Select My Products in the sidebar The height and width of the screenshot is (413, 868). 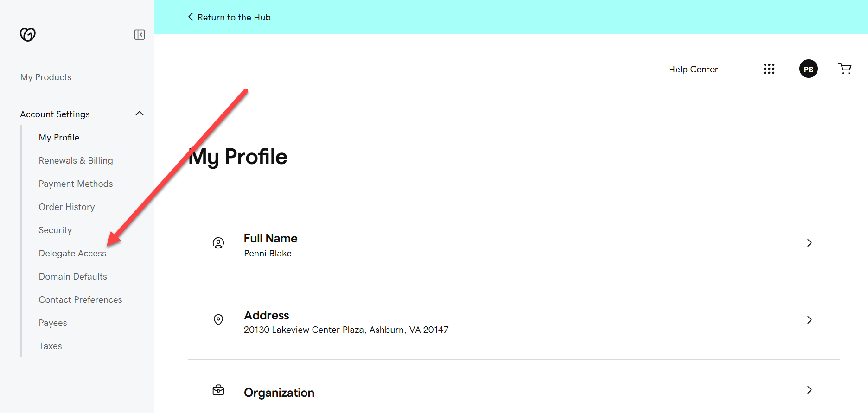[45, 77]
